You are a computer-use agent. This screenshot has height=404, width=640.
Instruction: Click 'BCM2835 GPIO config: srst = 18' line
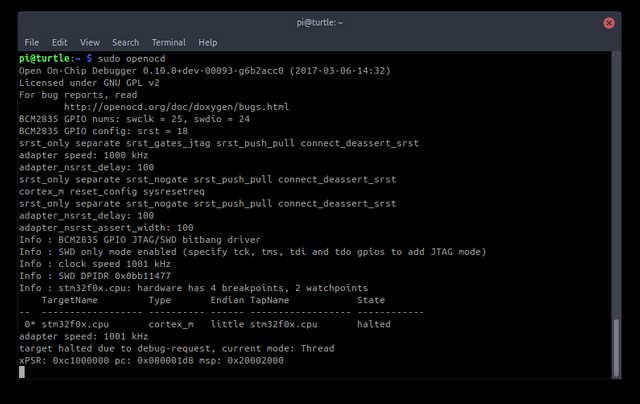[103, 131]
